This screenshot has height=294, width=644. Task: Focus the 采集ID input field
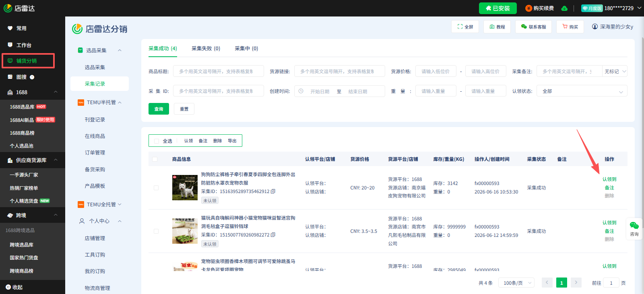(x=219, y=91)
